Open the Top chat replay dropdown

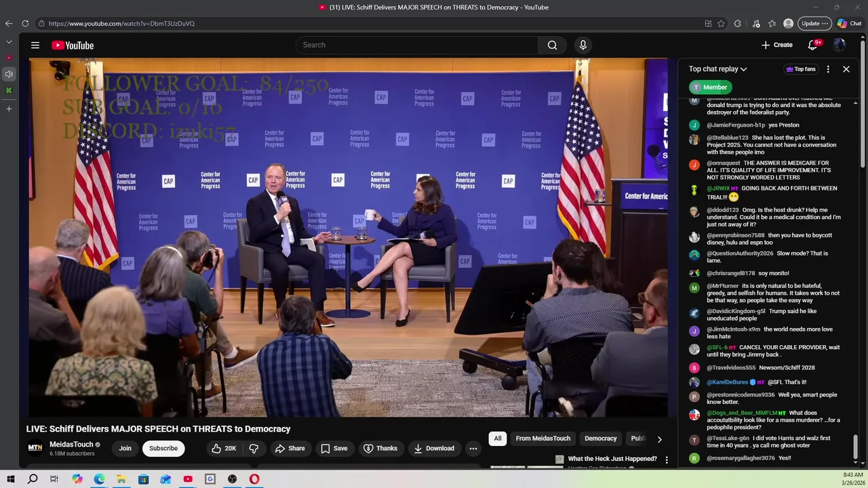click(x=717, y=69)
